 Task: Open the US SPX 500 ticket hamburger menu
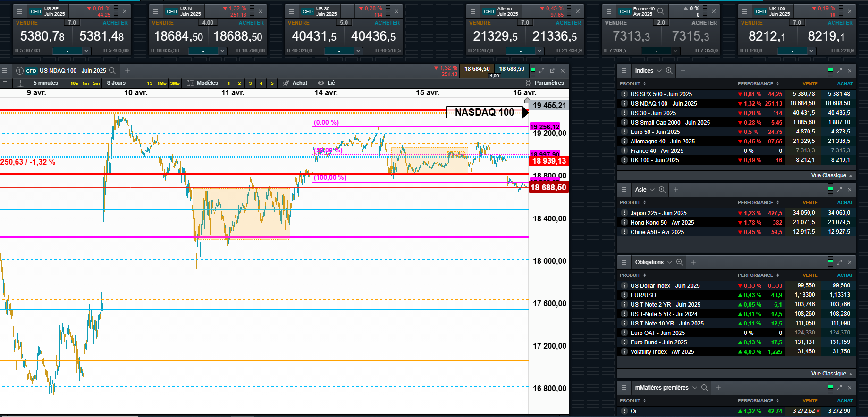coord(20,11)
